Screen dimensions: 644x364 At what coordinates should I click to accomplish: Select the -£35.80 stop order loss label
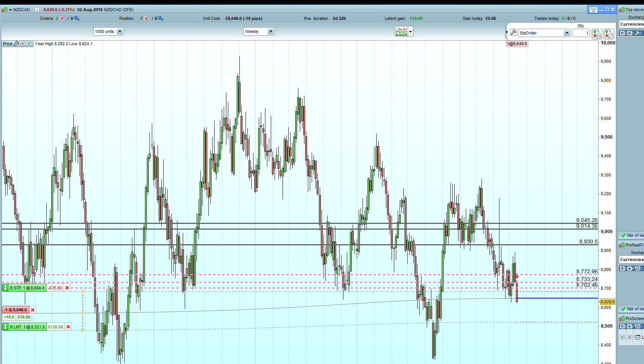(x=55, y=288)
